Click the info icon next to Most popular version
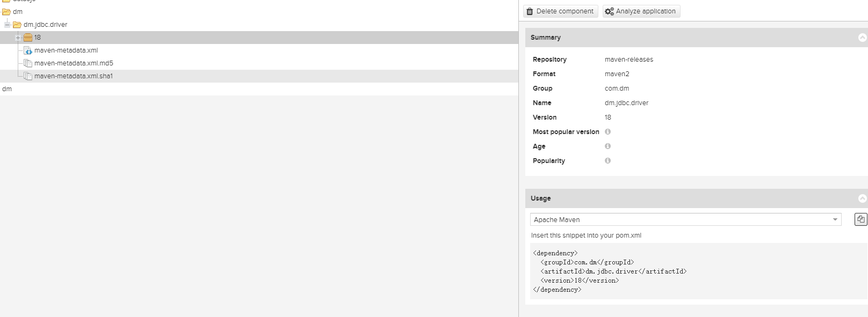 [607, 131]
